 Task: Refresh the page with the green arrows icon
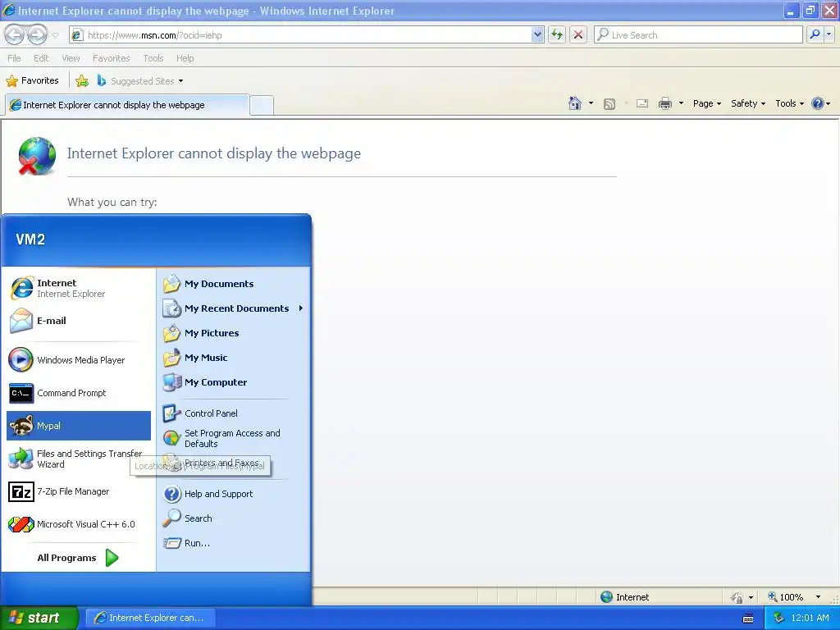point(557,34)
